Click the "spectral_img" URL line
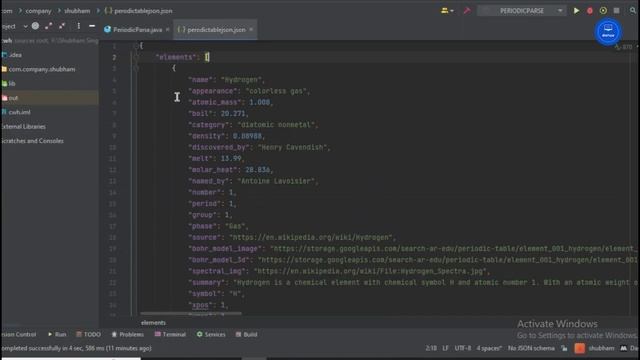The height and width of the screenshot is (360, 640). [339, 271]
